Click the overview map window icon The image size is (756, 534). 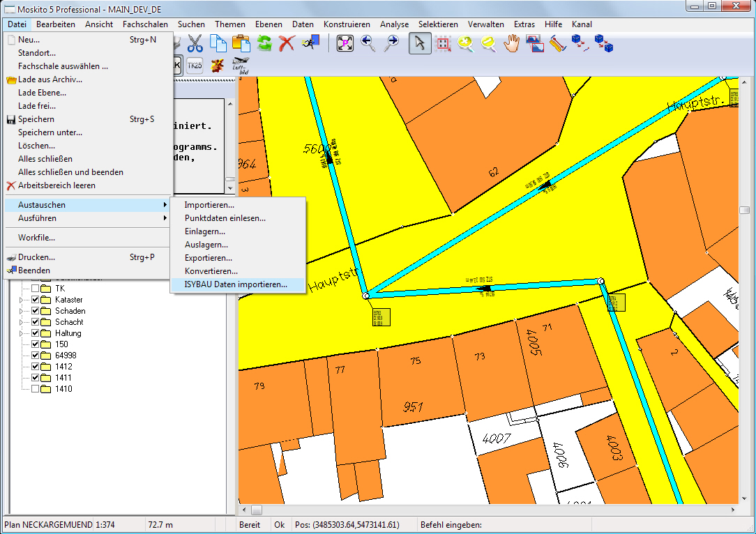(535, 43)
